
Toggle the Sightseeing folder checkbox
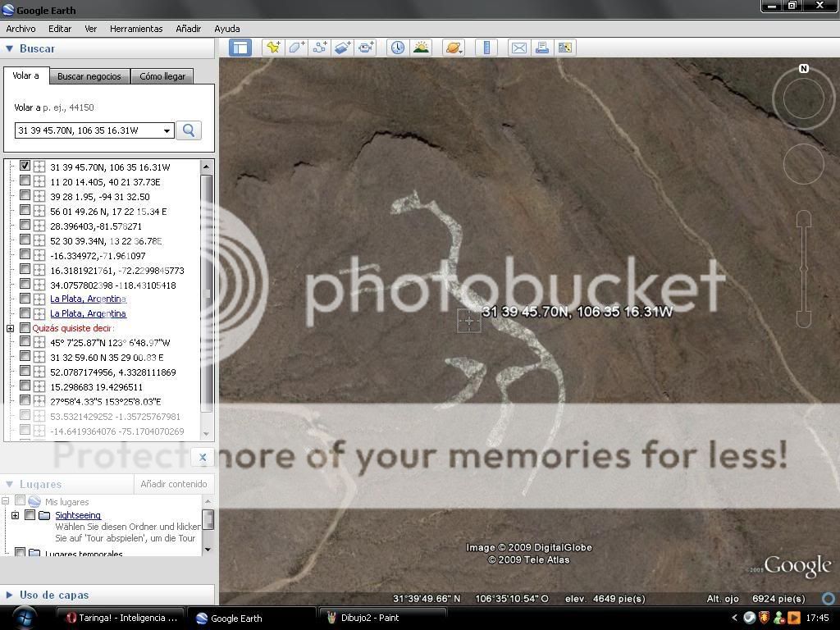30,515
